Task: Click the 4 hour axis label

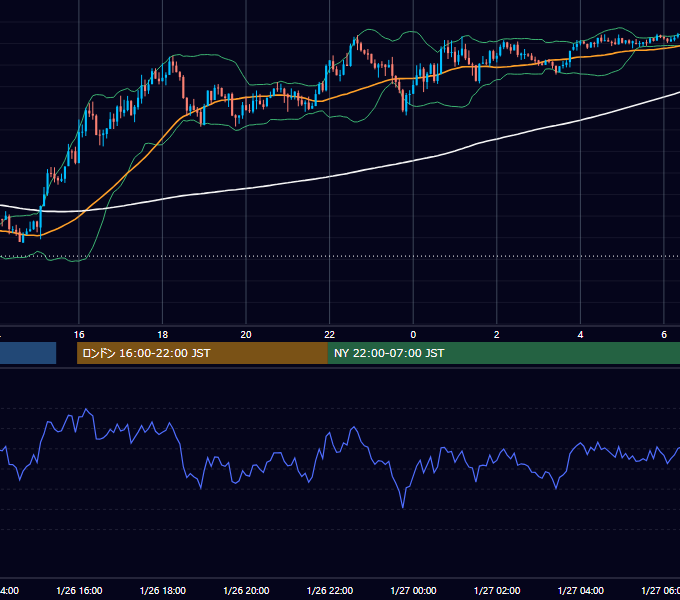Action: (x=580, y=335)
